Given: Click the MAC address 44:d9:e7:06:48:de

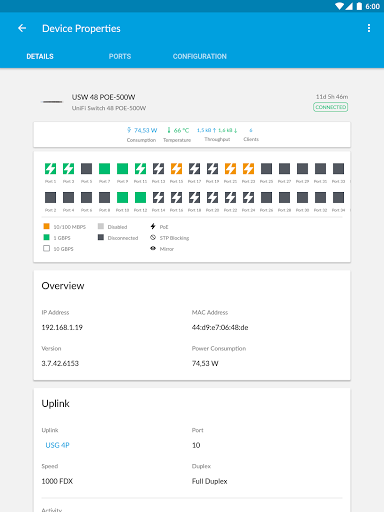Looking at the screenshot, I should point(220,327).
